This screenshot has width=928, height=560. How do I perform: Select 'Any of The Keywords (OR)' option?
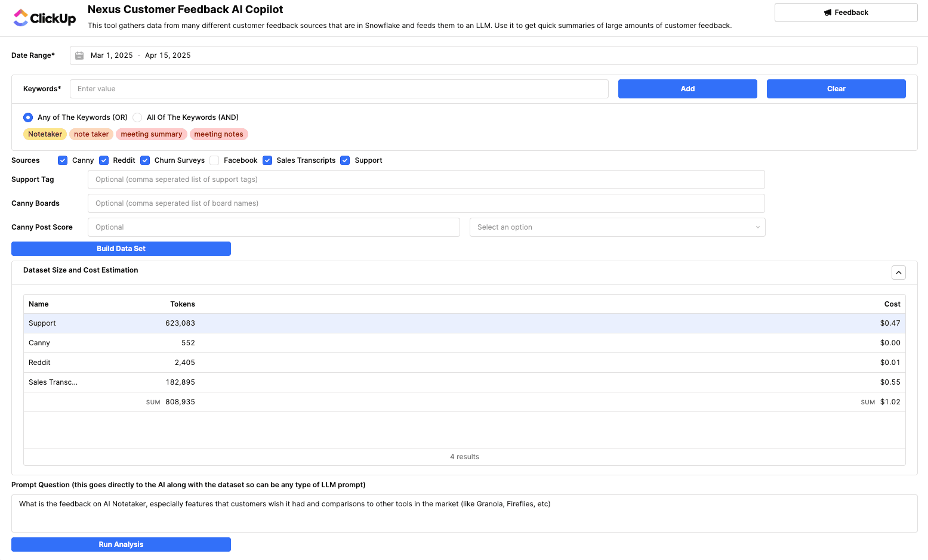[x=27, y=117]
